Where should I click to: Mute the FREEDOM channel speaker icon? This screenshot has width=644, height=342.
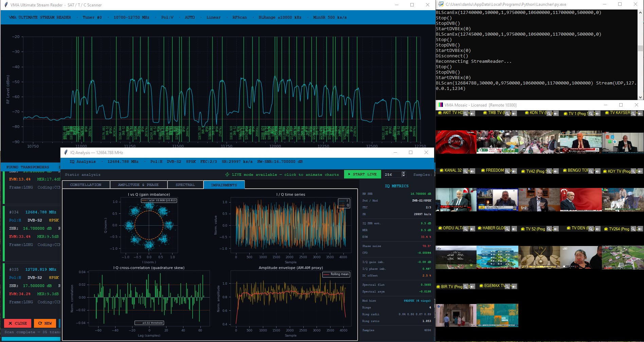click(x=514, y=171)
